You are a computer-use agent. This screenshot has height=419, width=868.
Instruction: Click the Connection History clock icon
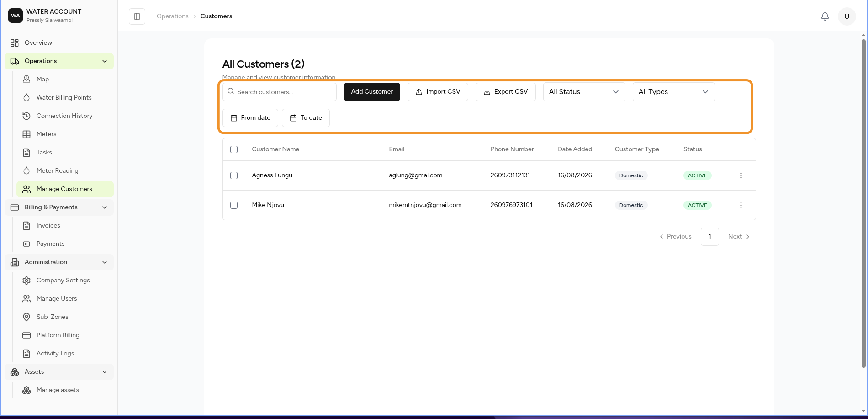tap(26, 116)
